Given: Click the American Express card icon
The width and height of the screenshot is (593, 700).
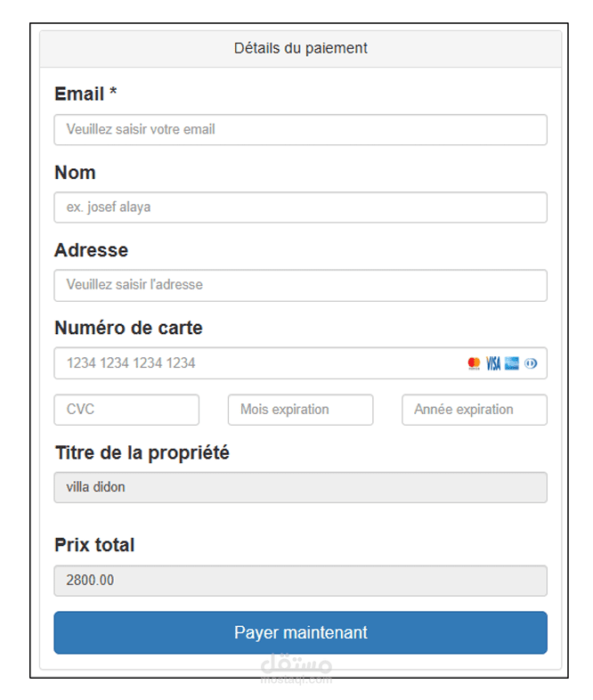Looking at the screenshot, I should tap(511, 363).
